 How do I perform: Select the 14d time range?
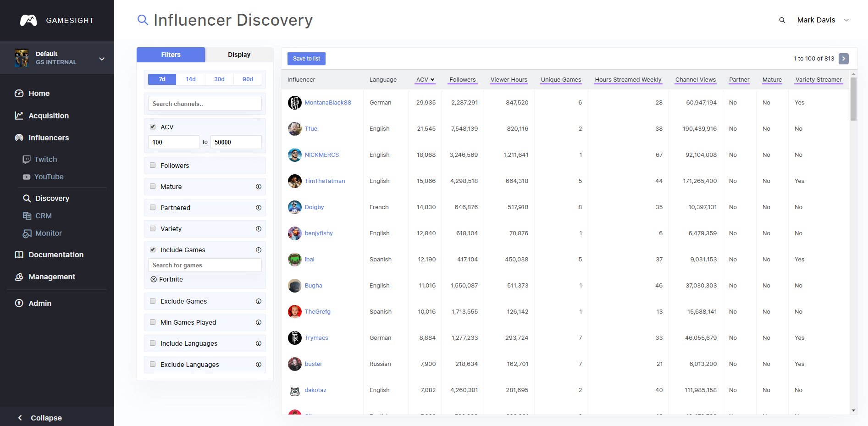(x=191, y=79)
